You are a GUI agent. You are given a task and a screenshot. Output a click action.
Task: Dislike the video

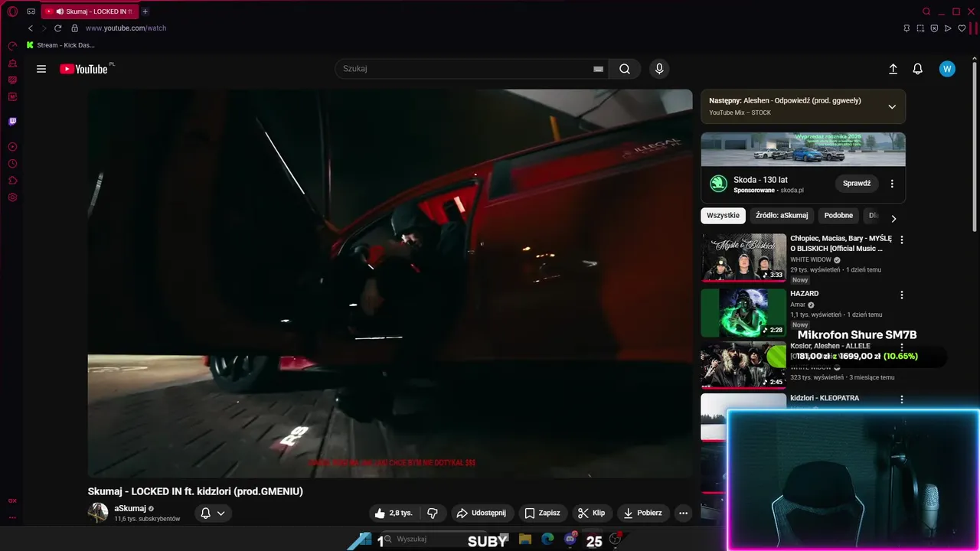click(x=433, y=513)
